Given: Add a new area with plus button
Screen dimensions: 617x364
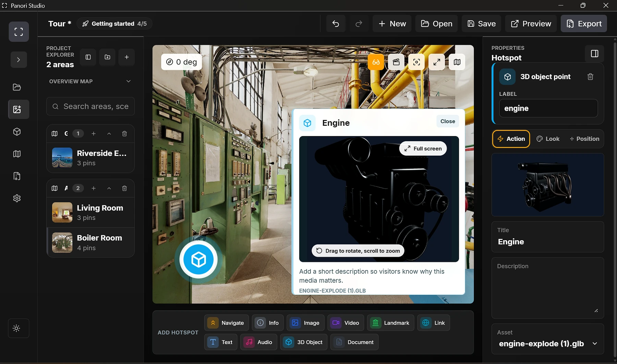Looking at the screenshot, I should pos(126,57).
